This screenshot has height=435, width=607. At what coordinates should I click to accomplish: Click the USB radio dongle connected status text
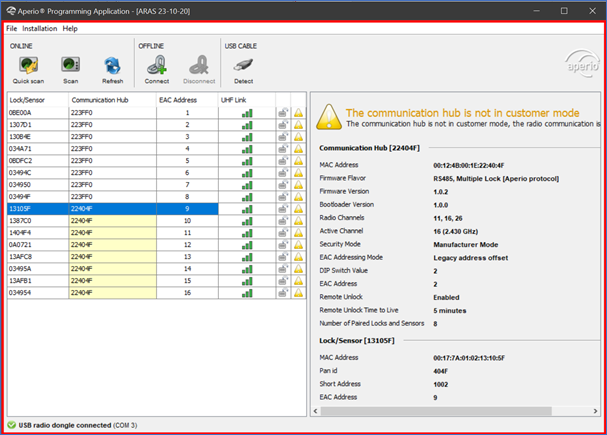tap(78, 425)
